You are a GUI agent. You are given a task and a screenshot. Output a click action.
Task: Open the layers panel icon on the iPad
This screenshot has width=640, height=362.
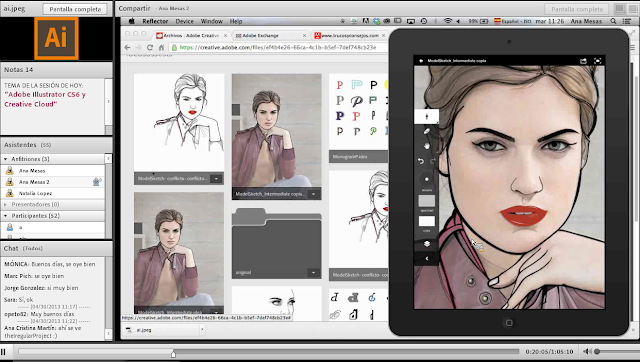[x=427, y=244]
